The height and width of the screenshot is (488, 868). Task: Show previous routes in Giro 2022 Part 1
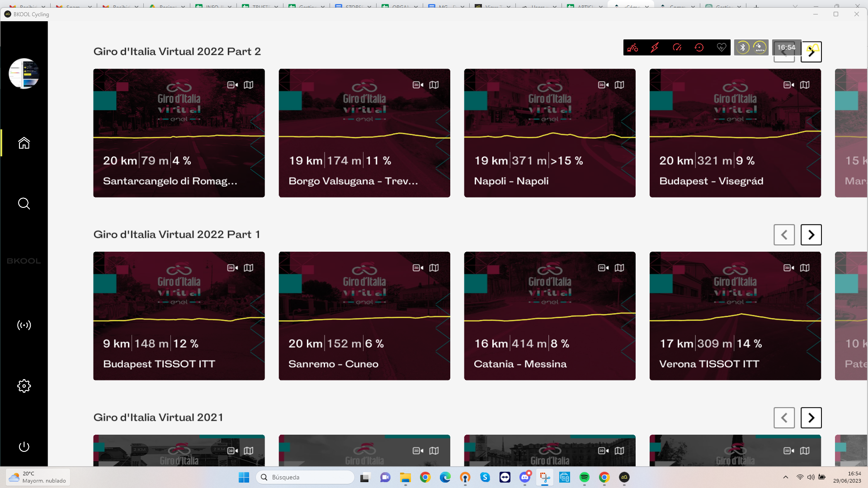pyautogui.click(x=784, y=235)
